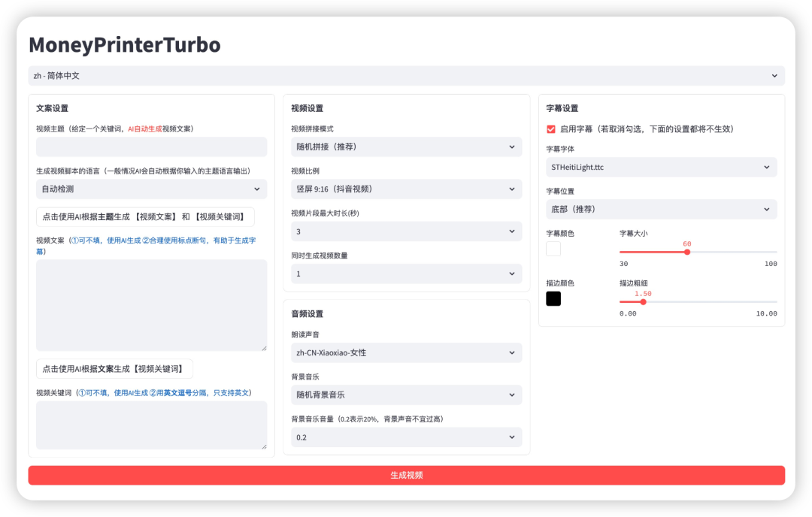Open the zh - 简体中文 language dropdown

(x=406, y=76)
